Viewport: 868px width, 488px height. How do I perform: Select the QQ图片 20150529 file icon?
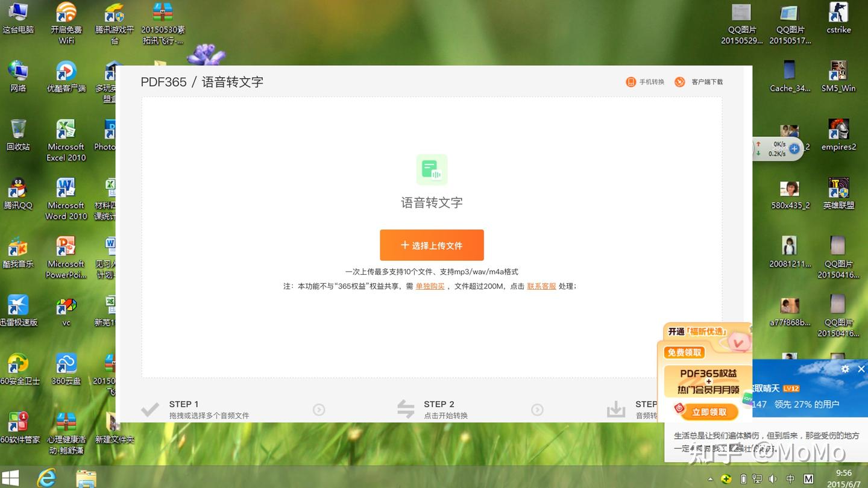pos(742,23)
